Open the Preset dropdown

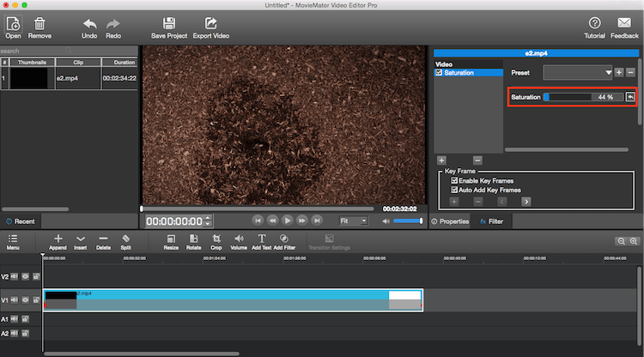tap(578, 73)
